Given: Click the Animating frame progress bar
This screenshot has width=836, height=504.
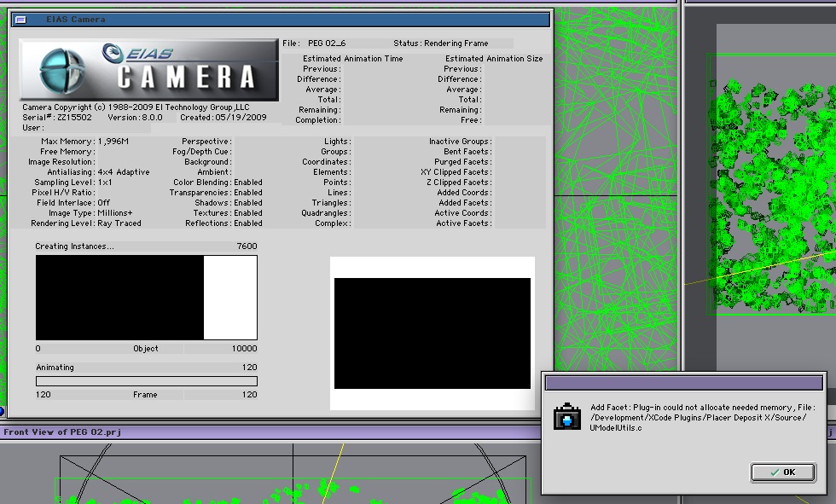Looking at the screenshot, I should [x=146, y=381].
